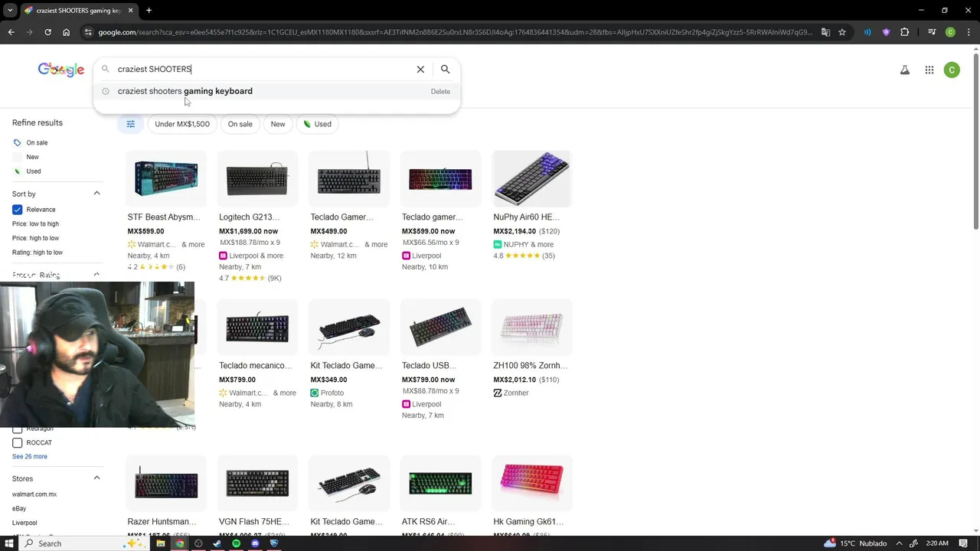Filter by Liverpool store in sidebar
The height and width of the screenshot is (551, 980).
click(x=24, y=523)
